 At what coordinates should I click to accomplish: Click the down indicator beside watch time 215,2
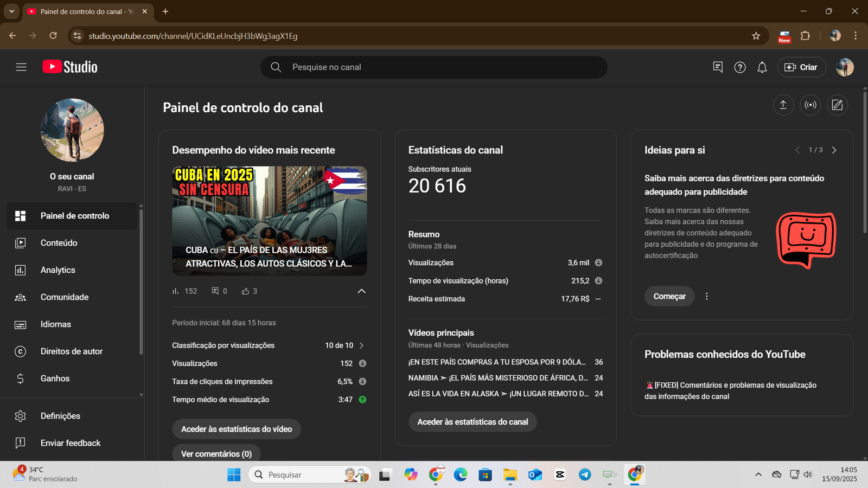tap(598, 281)
